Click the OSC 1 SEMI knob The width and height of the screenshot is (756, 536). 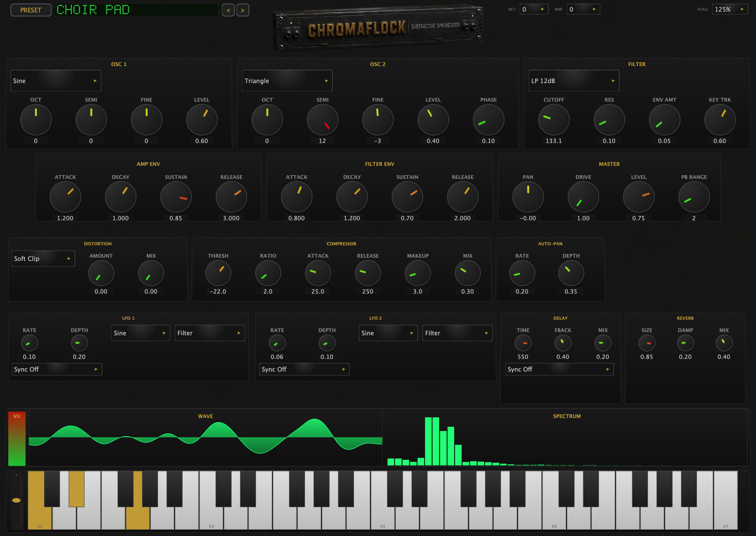91,120
